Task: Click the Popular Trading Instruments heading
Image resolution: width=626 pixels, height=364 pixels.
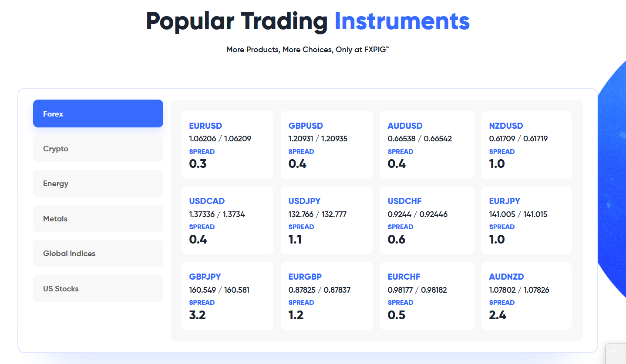Action: 308,21
